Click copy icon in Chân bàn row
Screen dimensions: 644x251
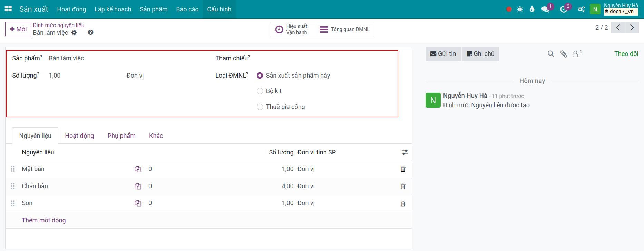pyautogui.click(x=138, y=187)
